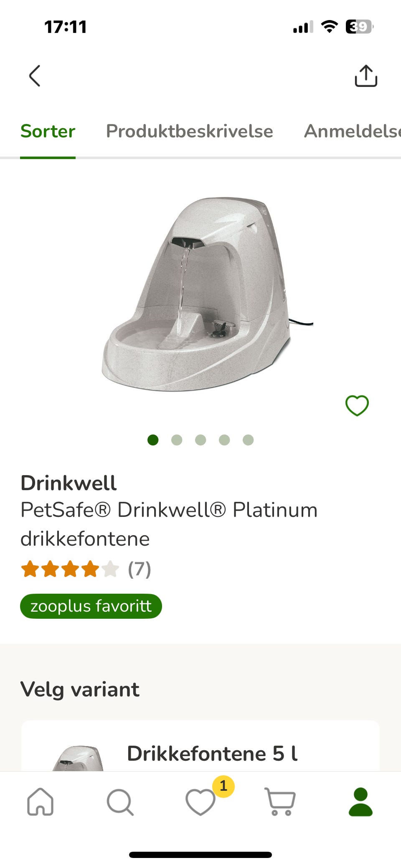401x868 pixels.
Task: Open Home from the bottom navigation
Action: click(x=40, y=801)
